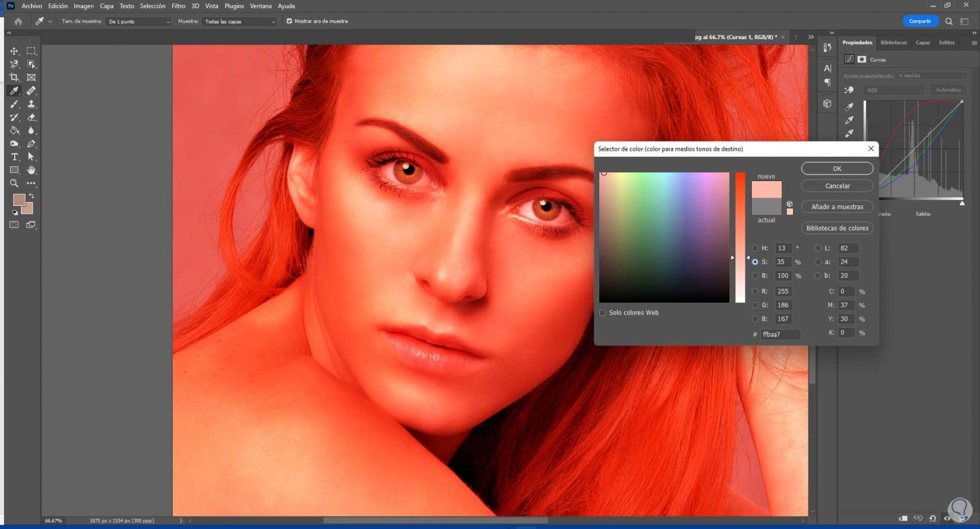Click Cancelar in the color picker
The image size is (980, 529).
(x=837, y=186)
